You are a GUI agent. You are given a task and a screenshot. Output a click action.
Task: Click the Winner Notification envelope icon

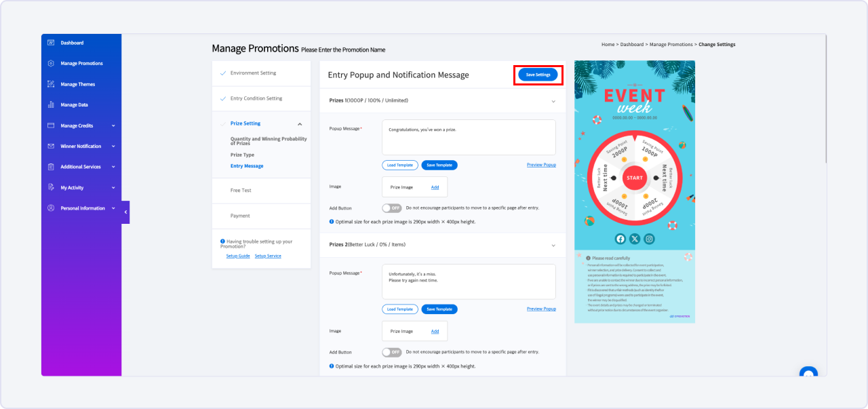point(51,147)
